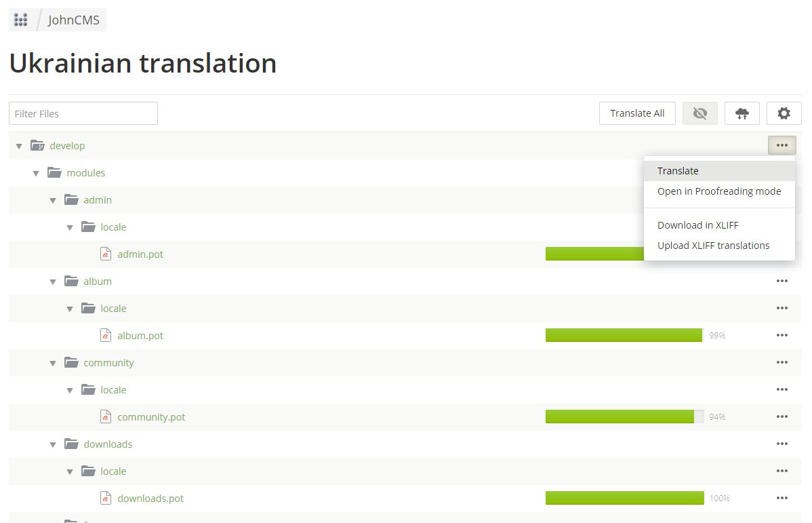812x523 pixels.
Task: Collapse the community folder arrow
Action: click(53, 363)
